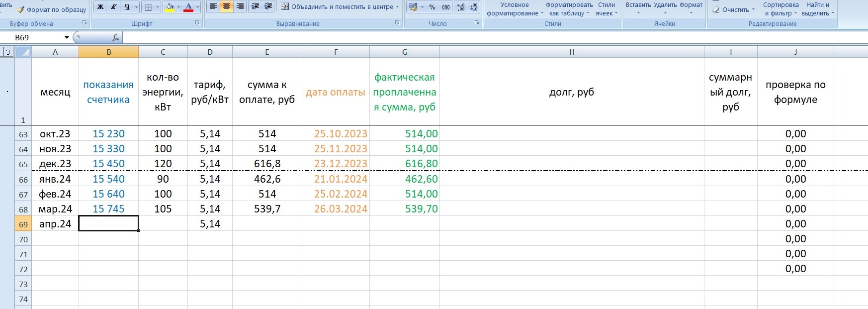Open the Name Box dropdown arrow
Viewport: 868px width, 309px height.
[x=67, y=37]
